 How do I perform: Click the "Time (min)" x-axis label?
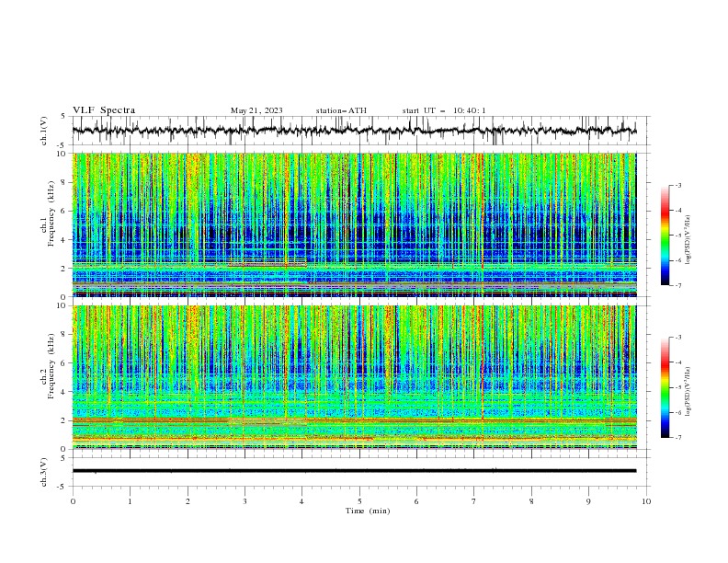point(368,511)
